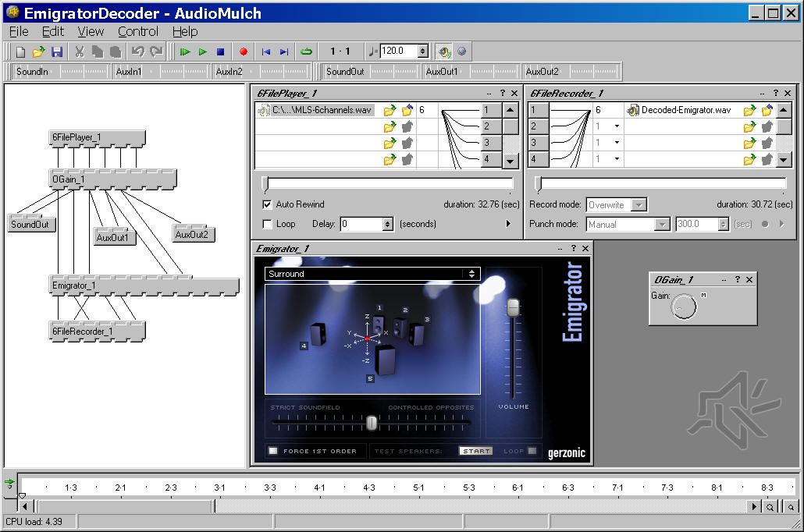
Task: Close the 6FileRecorder_1 panel
Action: click(788, 93)
